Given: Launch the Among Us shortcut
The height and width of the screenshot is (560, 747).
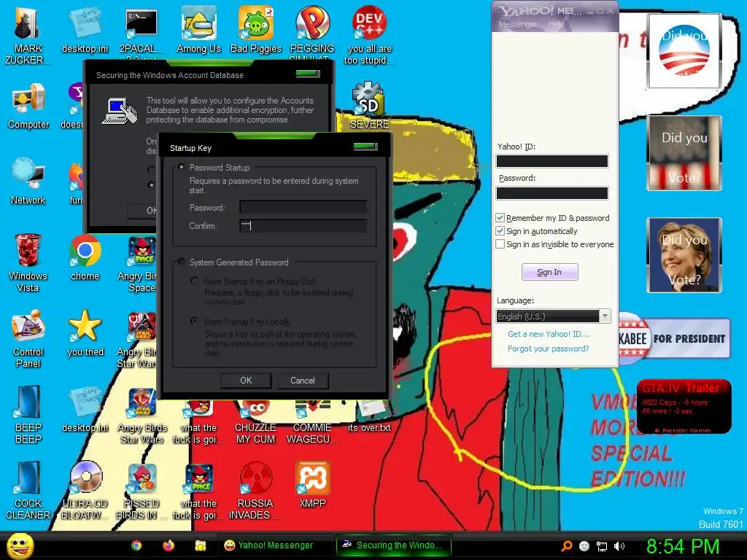Looking at the screenshot, I should pyautogui.click(x=198, y=29).
